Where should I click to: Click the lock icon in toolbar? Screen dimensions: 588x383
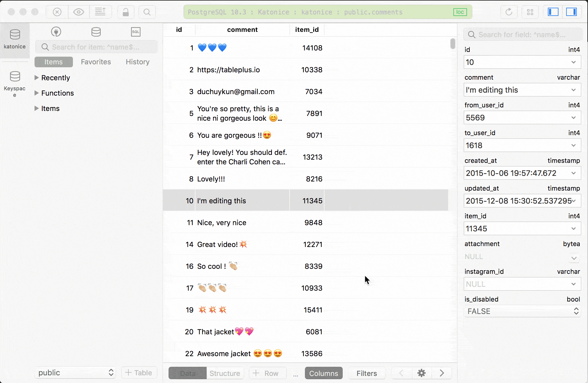[x=126, y=12]
